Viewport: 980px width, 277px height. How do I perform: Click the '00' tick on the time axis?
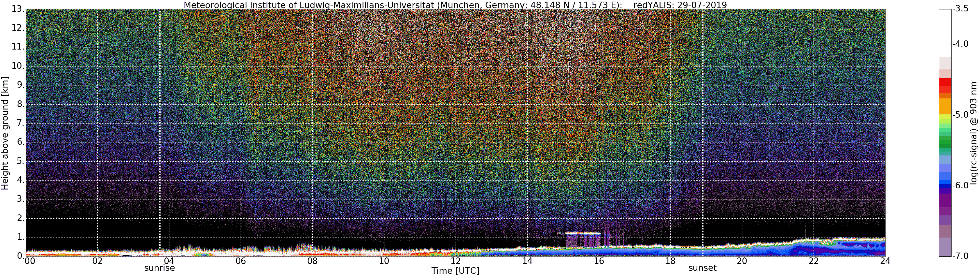point(30,261)
